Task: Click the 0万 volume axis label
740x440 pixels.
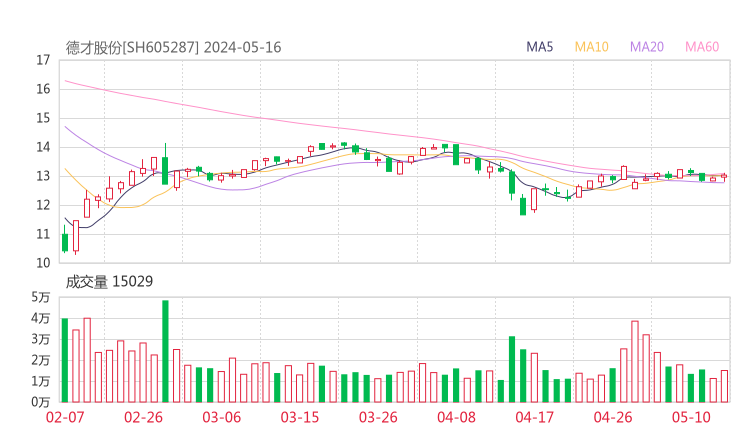Action: coord(41,402)
